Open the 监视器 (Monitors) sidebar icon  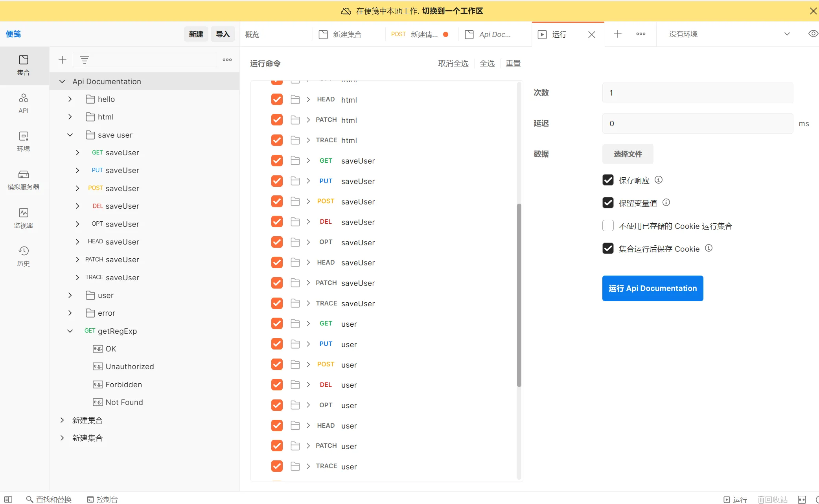pos(24,218)
